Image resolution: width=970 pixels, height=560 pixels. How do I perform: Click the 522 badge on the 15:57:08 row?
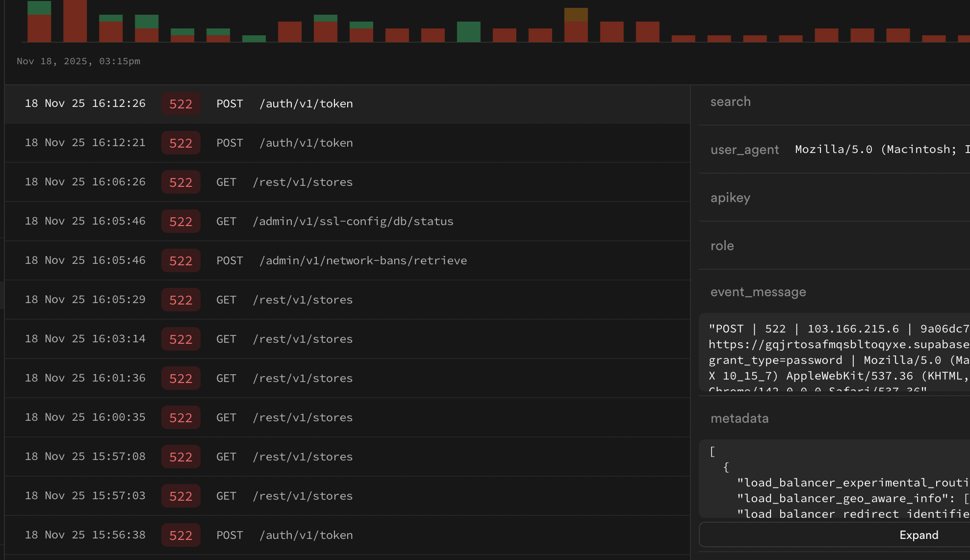[x=180, y=457]
